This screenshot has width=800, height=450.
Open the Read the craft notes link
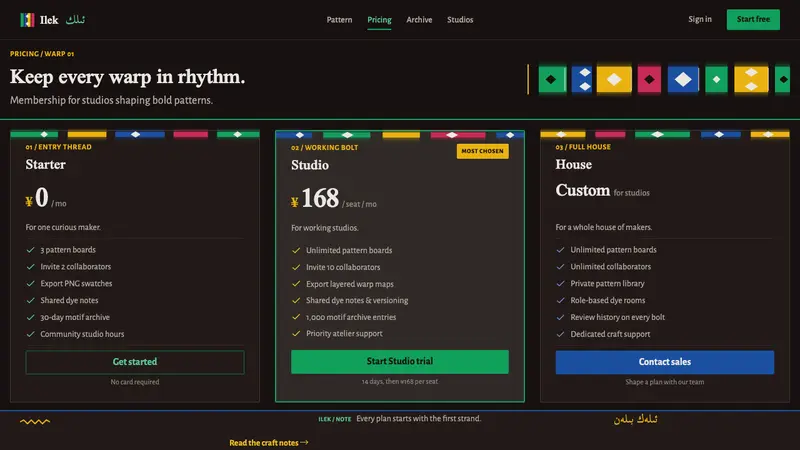(x=269, y=443)
